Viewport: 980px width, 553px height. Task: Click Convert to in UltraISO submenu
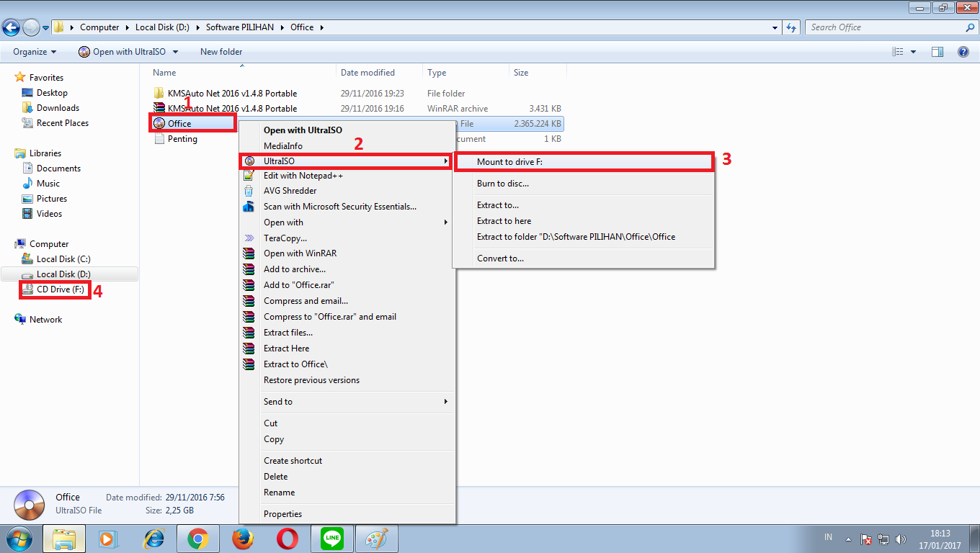[584, 258]
